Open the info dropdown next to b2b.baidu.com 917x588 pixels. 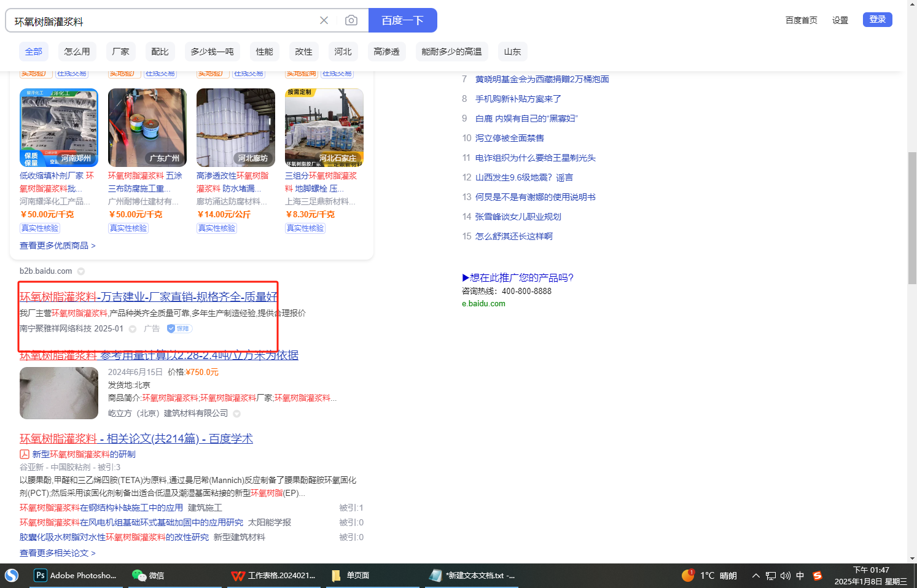point(81,271)
